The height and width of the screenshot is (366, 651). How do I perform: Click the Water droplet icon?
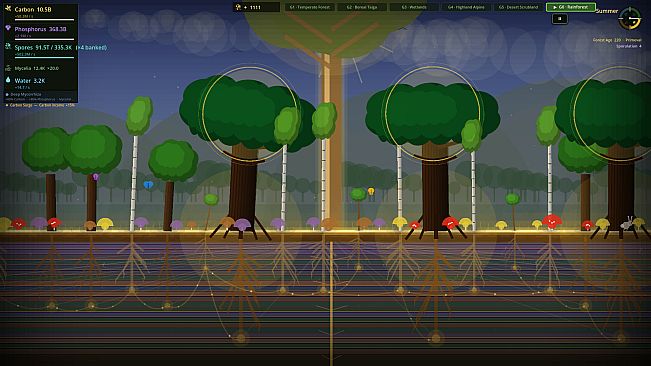click(x=8, y=80)
